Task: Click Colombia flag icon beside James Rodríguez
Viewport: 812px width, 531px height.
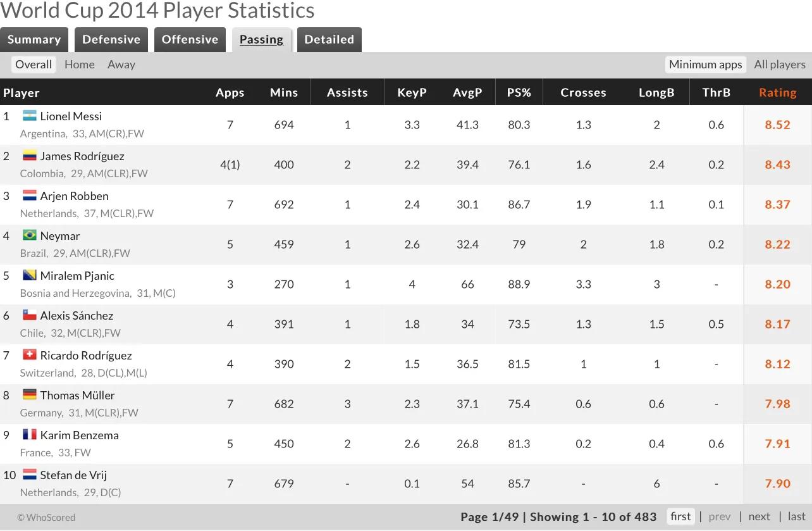Action: pos(29,156)
